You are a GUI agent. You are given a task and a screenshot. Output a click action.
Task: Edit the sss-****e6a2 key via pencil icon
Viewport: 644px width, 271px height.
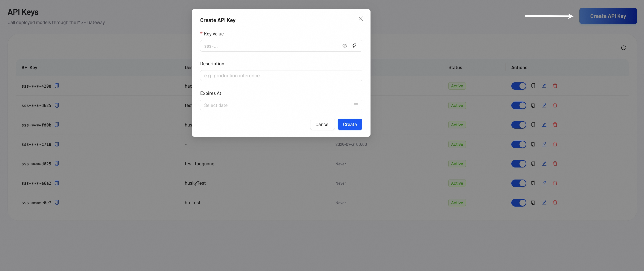(544, 183)
